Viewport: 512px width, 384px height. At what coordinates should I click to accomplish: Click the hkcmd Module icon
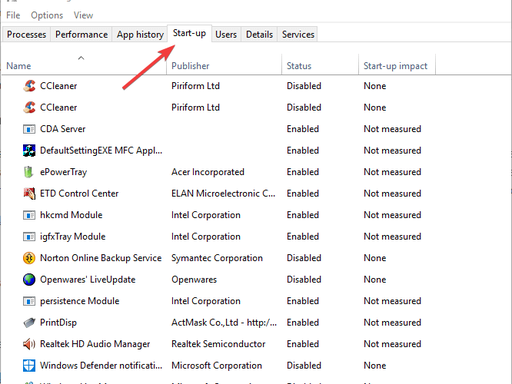(x=29, y=215)
